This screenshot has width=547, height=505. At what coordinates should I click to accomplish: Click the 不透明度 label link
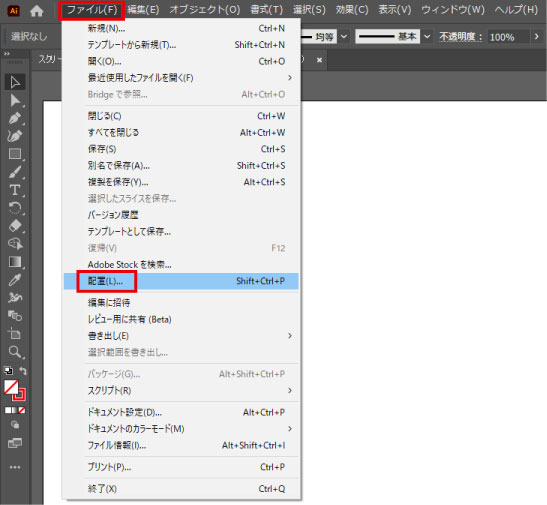(460, 36)
